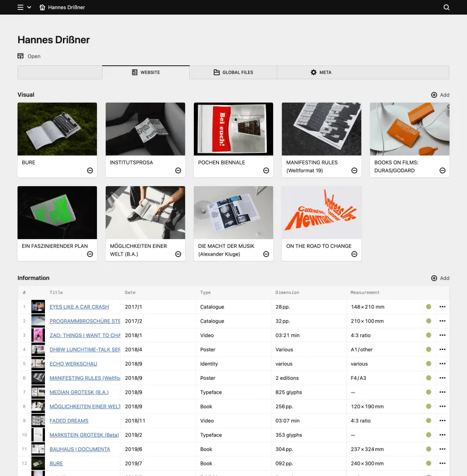
Task: Click the ellipsis menu on the FADED DREAMS row
Action: pos(442,421)
